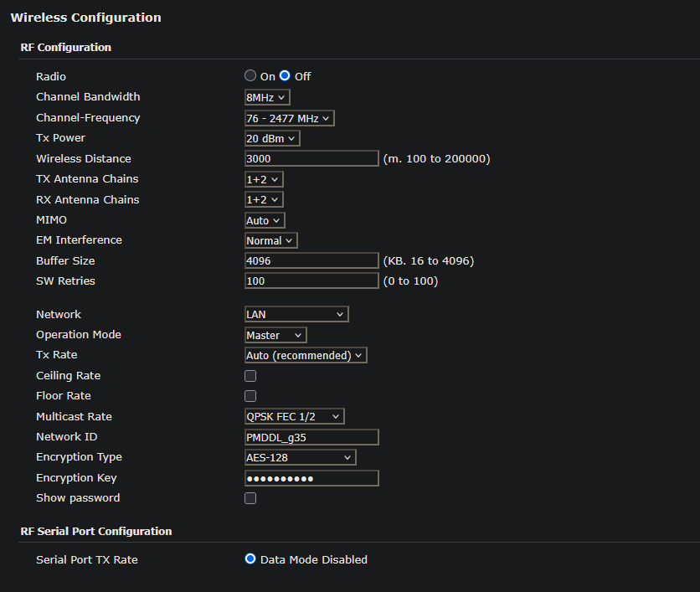Click the Channel-Frequency label

pos(88,118)
